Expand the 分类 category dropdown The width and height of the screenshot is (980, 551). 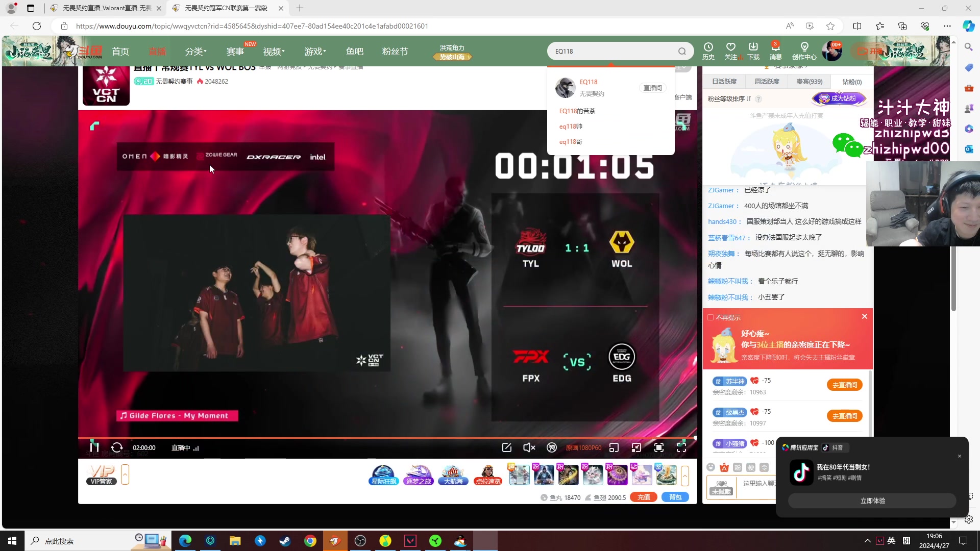(x=195, y=52)
